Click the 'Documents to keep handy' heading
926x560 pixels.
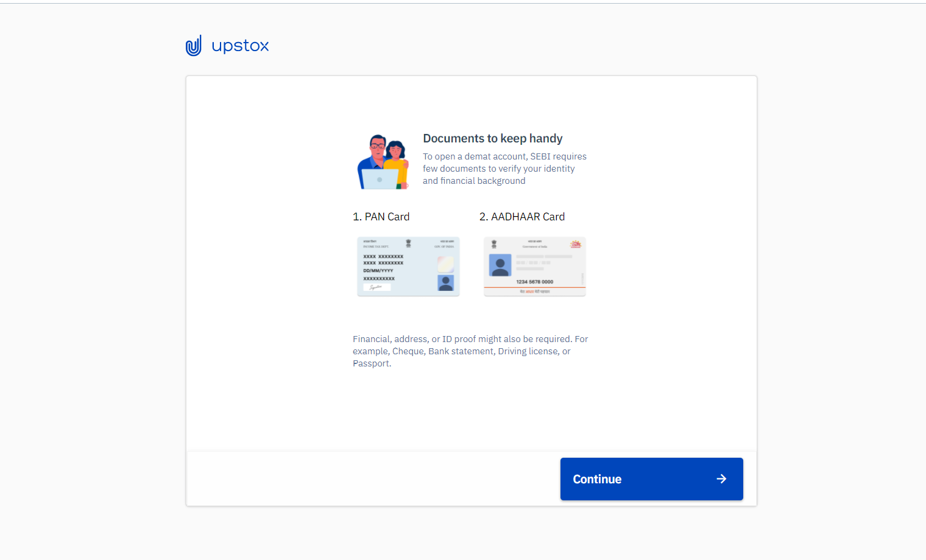click(493, 139)
